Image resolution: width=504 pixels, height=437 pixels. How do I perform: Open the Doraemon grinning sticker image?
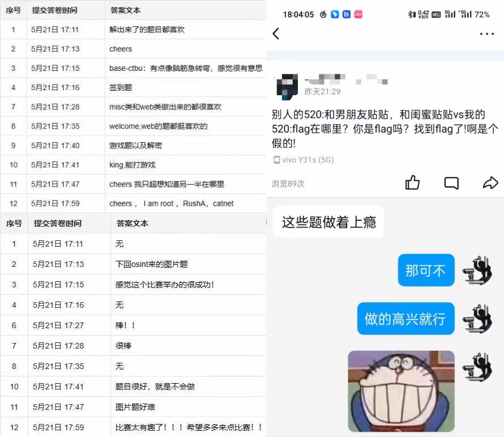click(401, 391)
